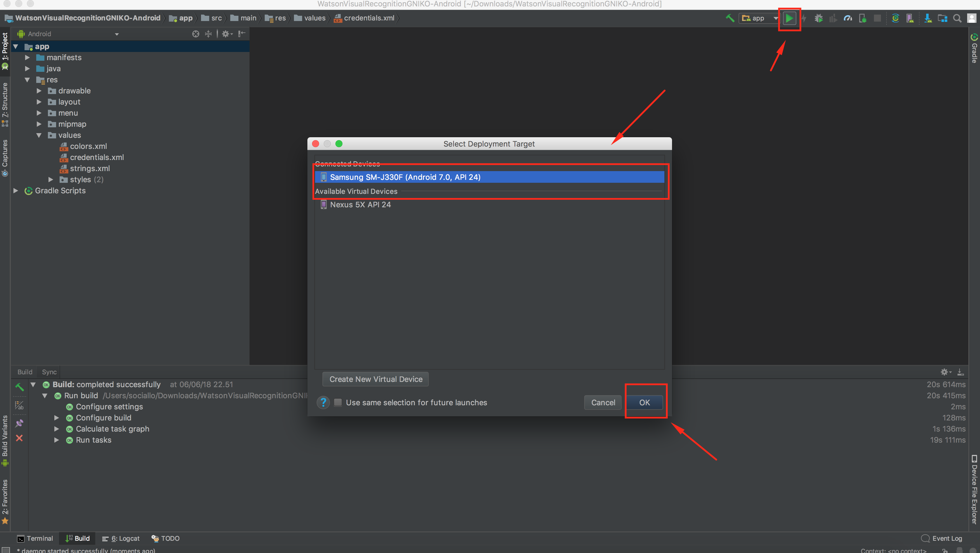Image resolution: width=980 pixels, height=553 pixels.
Task: Open Terminal tool window tab
Action: point(35,538)
